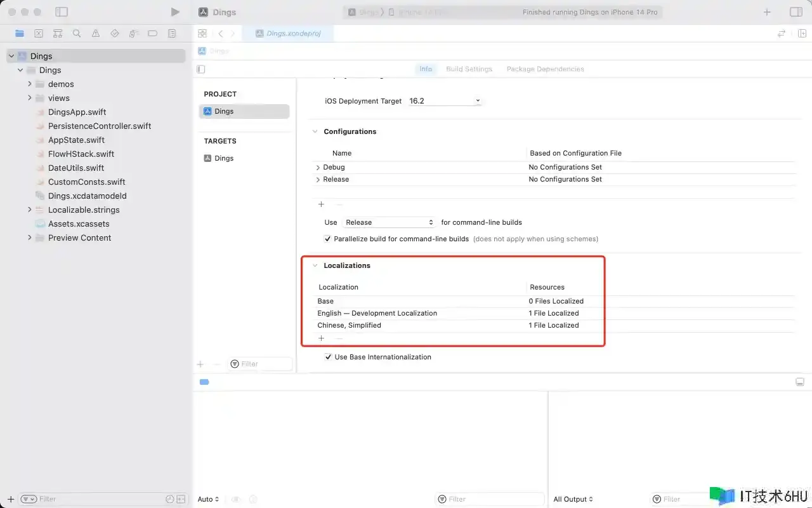812x508 pixels.
Task: Collapse the Localizations section
Action: pos(315,265)
